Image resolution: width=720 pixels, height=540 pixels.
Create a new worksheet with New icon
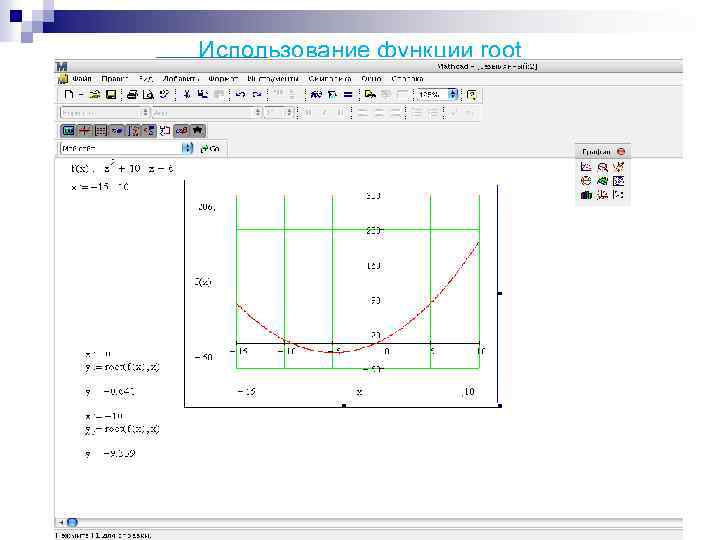tap(68, 95)
